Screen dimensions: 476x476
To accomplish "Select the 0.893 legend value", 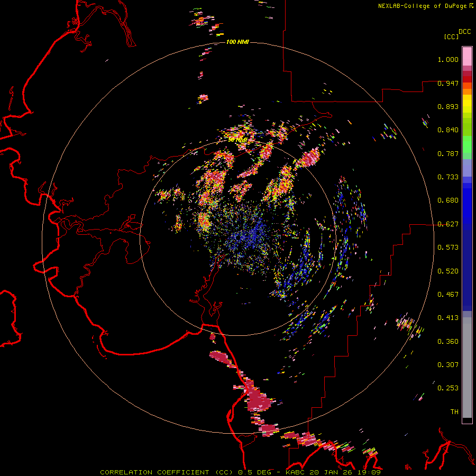I will [x=448, y=106].
